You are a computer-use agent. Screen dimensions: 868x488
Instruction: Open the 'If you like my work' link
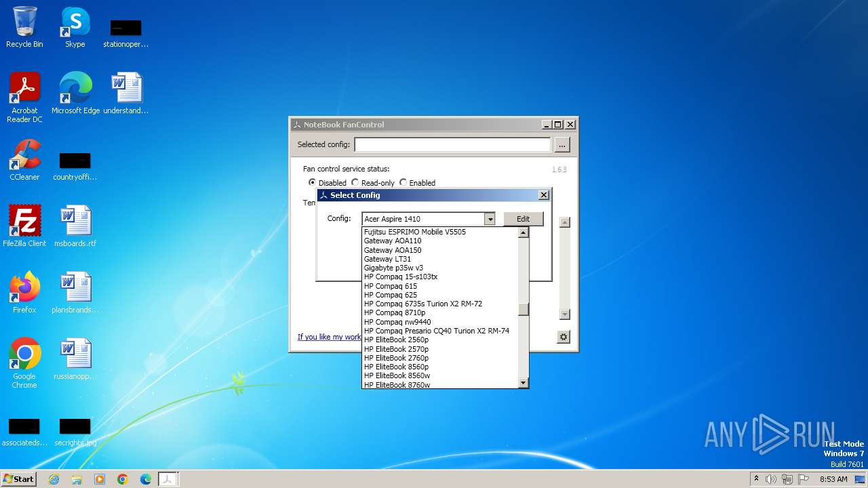tap(330, 337)
